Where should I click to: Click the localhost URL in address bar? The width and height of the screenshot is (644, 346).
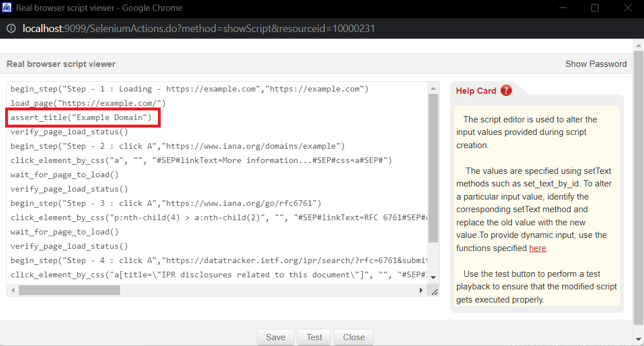[198, 28]
